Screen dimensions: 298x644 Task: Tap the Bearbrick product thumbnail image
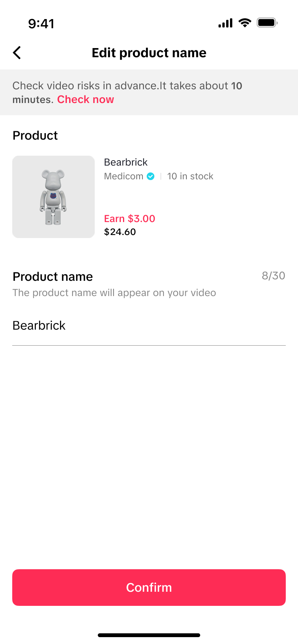[x=53, y=197]
